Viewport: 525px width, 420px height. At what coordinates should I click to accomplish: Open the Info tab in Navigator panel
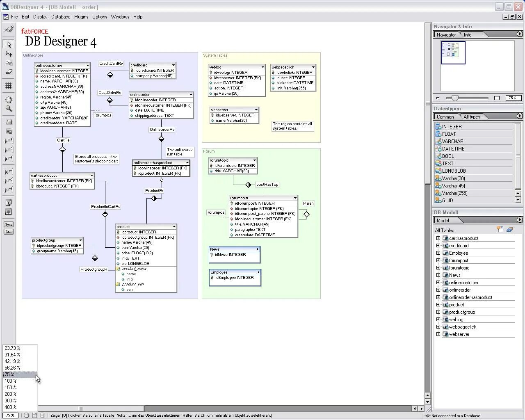pos(467,34)
